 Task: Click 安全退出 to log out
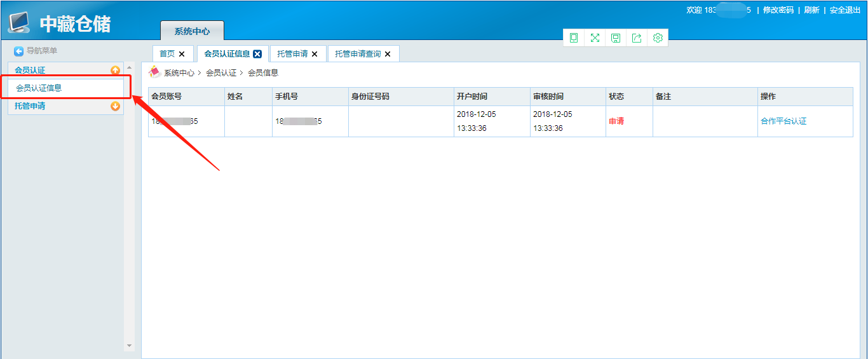pyautogui.click(x=845, y=10)
